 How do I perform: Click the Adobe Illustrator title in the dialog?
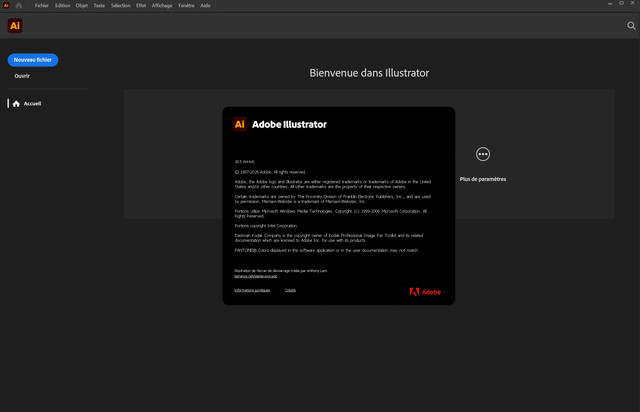(289, 124)
